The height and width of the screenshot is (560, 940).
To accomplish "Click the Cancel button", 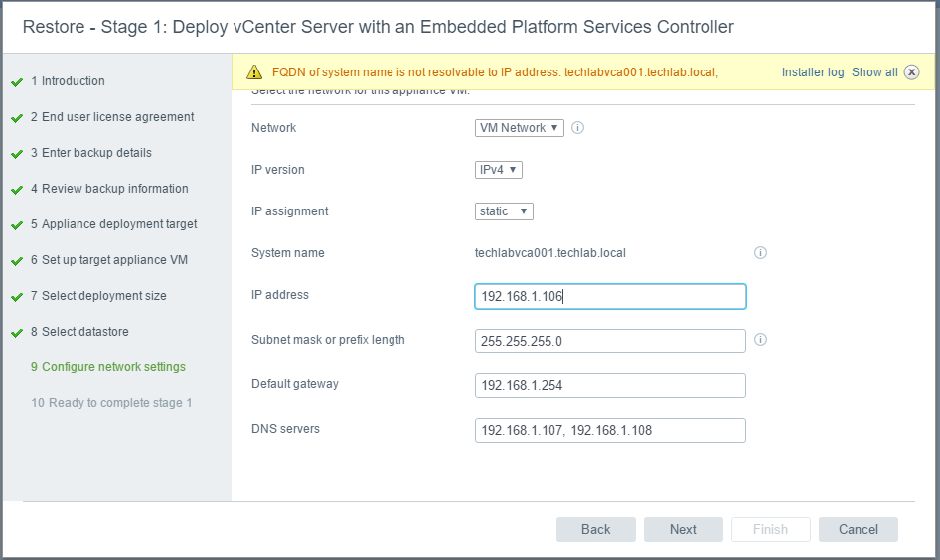I will pos(859,529).
